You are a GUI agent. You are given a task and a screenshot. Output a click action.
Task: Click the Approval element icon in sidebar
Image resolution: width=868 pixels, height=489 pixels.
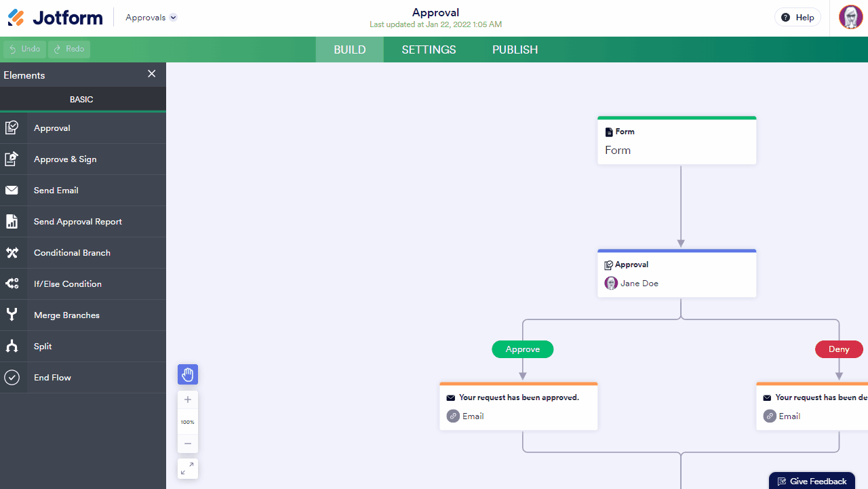pyautogui.click(x=12, y=128)
